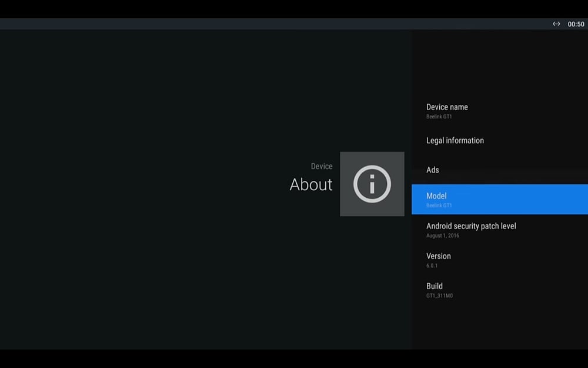The width and height of the screenshot is (588, 368).
Task: Select the highlighted Model row
Action: (x=499, y=199)
